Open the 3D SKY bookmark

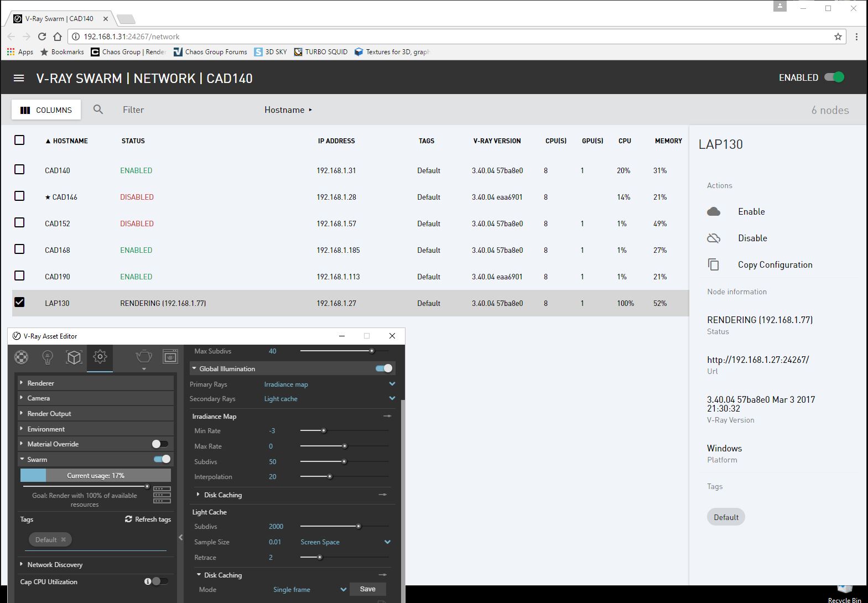tap(271, 52)
